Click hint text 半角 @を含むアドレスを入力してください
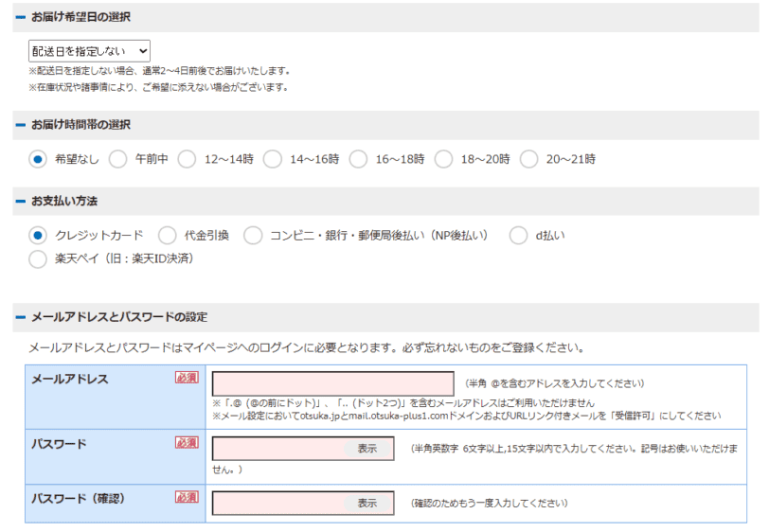Image resolution: width=769 pixels, height=532 pixels. [x=555, y=383]
